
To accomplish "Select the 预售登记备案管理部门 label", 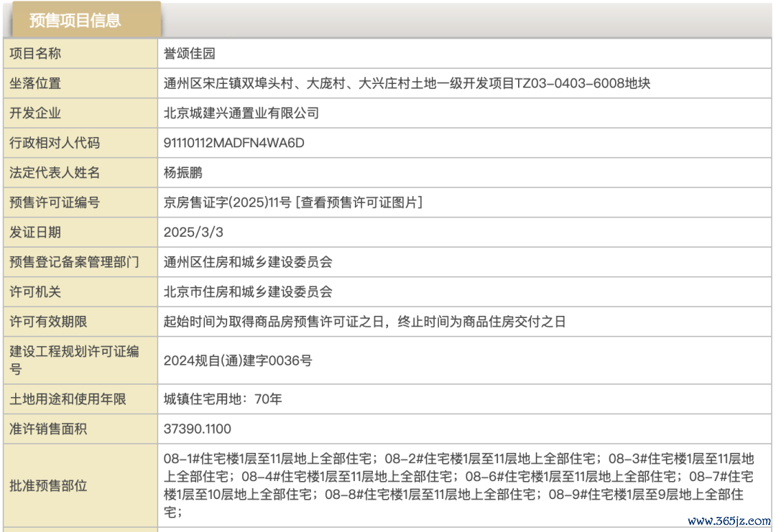I will click(74, 262).
